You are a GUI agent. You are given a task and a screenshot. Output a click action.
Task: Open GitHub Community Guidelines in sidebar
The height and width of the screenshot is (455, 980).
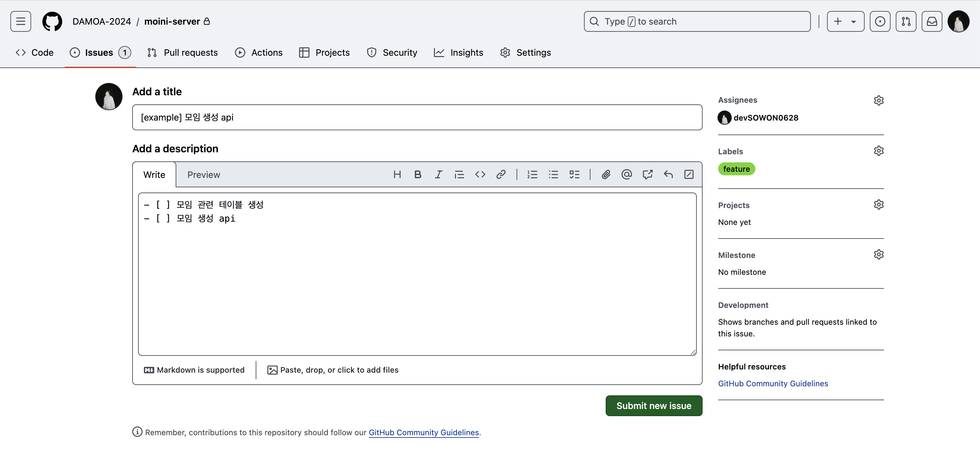tap(773, 383)
